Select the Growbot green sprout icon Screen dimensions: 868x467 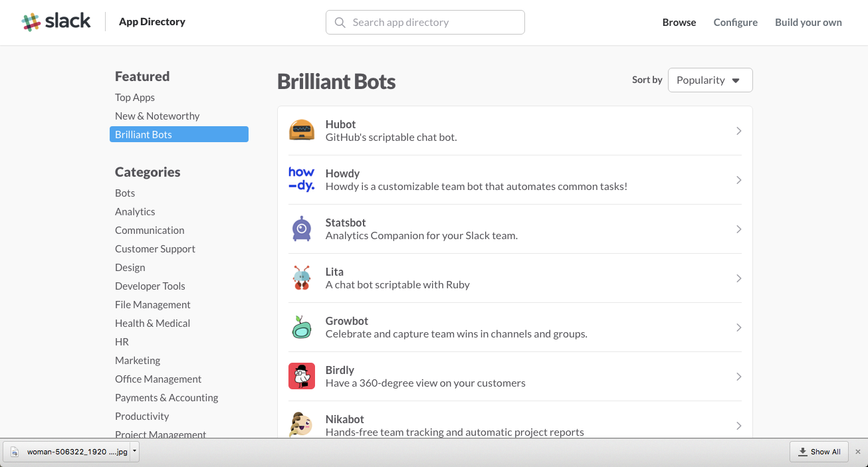302,327
